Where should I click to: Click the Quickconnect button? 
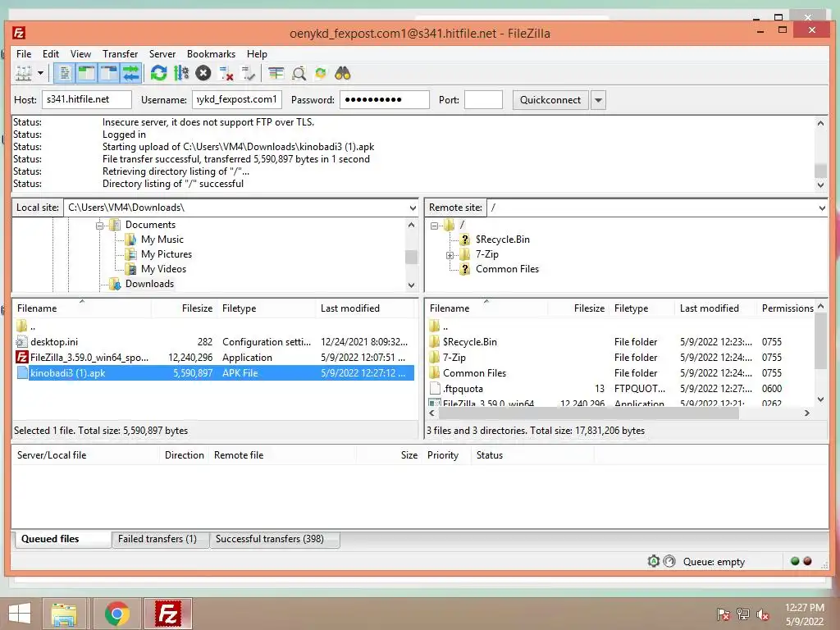(550, 100)
